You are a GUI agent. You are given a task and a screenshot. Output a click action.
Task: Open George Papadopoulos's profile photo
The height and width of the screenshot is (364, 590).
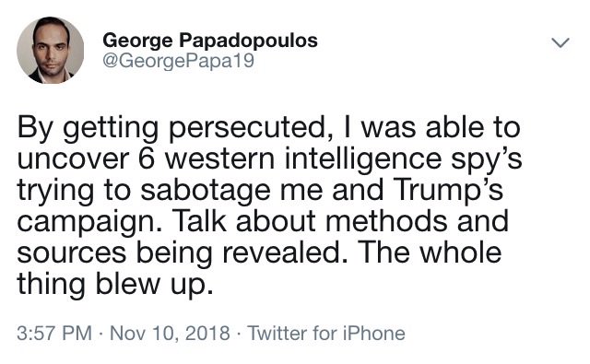click(50, 50)
